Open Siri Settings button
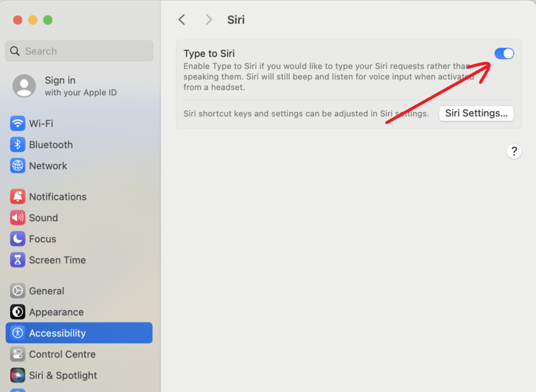This screenshot has height=392, width=536. (476, 113)
